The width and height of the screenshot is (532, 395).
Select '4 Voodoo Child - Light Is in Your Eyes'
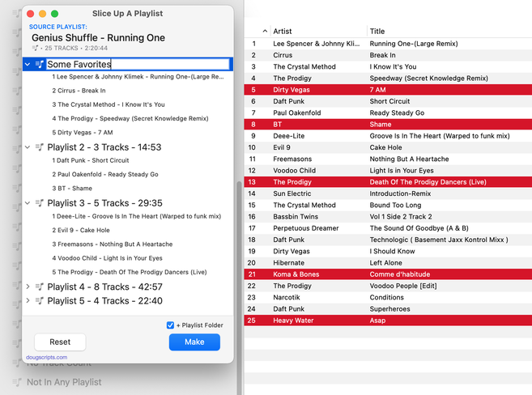click(128, 258)
